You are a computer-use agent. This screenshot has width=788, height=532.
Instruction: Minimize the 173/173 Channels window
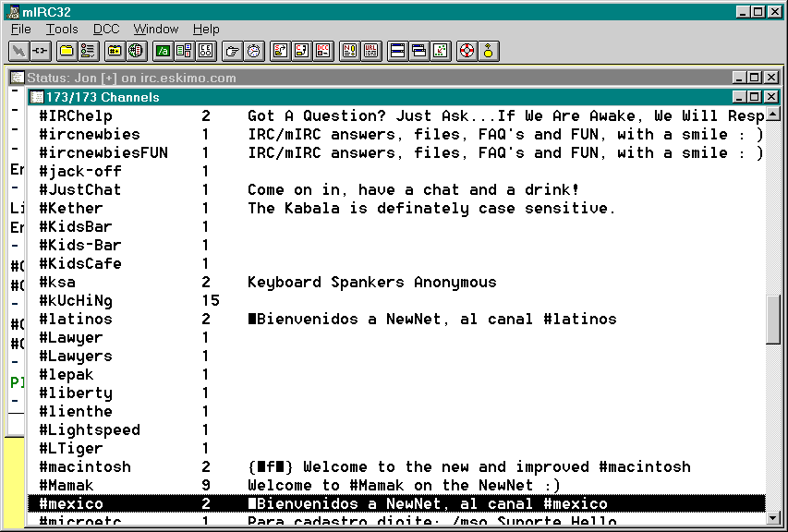click(x=739, y=97)
